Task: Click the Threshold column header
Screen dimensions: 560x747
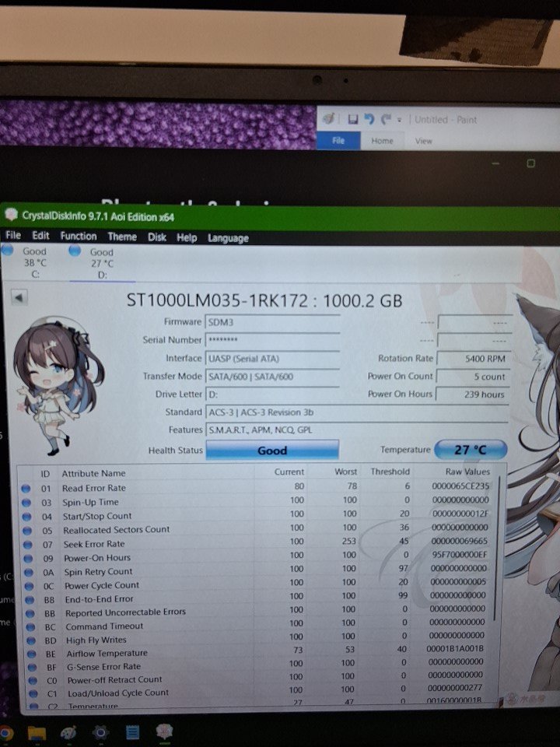Action: tap(390, 472)
